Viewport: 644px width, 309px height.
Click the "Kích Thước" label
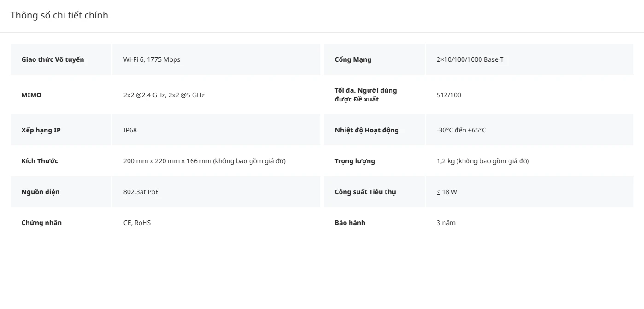(40, 161)
